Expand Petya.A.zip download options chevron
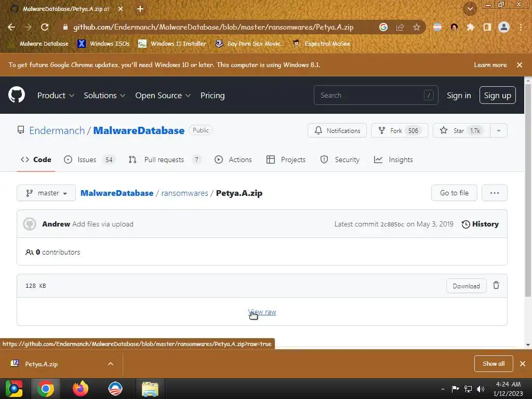The height and width of the screenshot is (399, 532). (111, 364)
